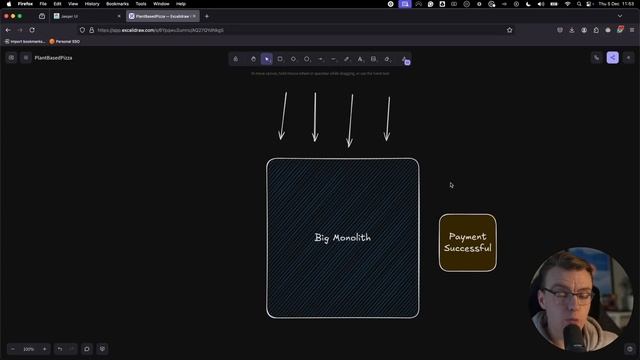The image size is (640, 360).
Task: Open the History menu
Action: click(92, 4)
